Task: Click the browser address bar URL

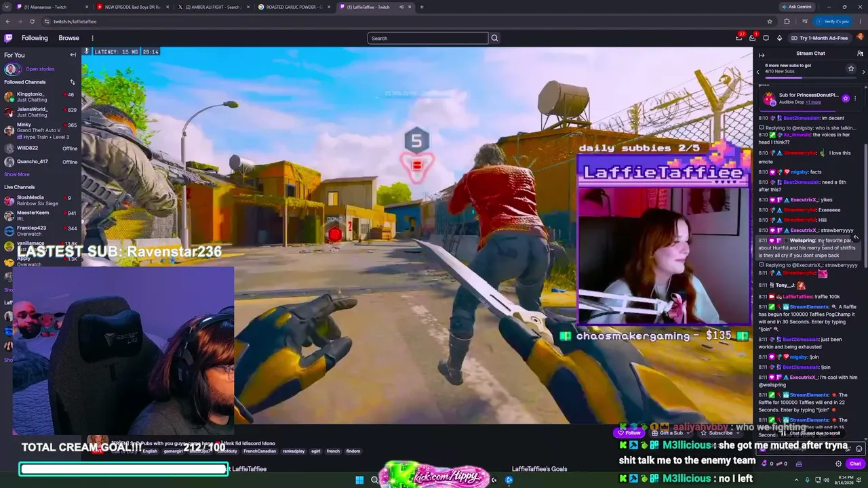Action: click(x=75, y=21)
